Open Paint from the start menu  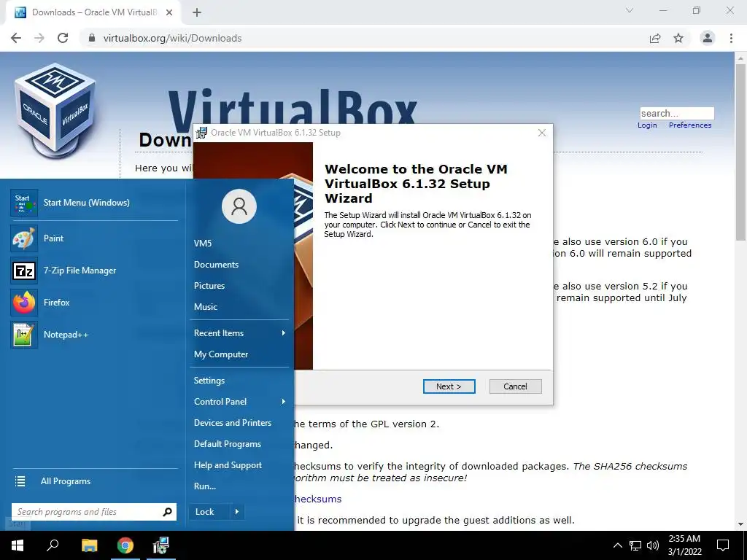pyautogui.click(x=94, y=238)
